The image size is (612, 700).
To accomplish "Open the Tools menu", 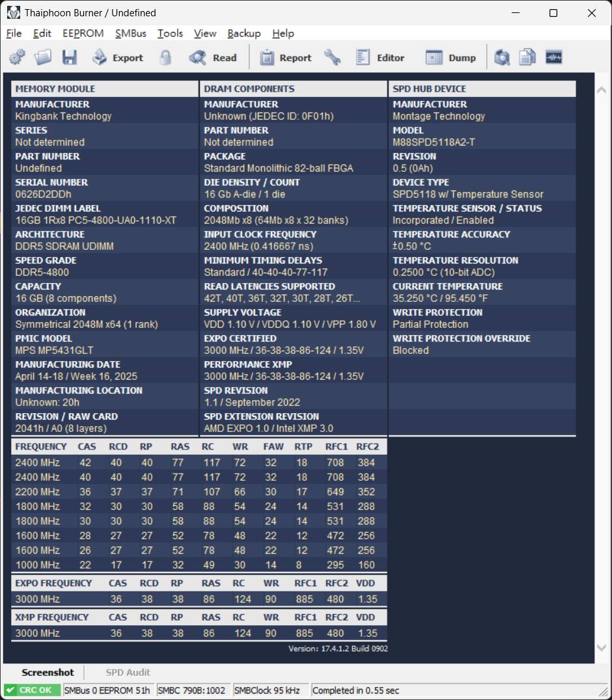I will tap(170, 33).
